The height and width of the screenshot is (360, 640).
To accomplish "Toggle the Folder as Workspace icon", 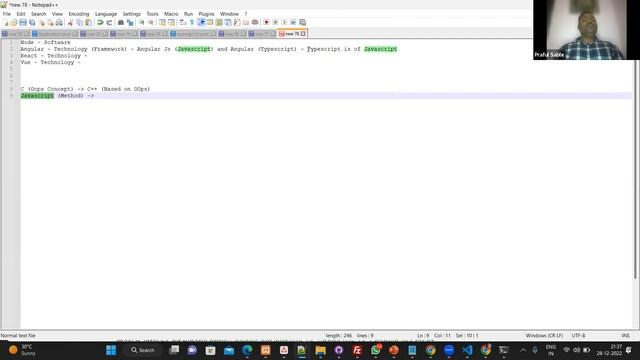I will [x=246, y=22].
